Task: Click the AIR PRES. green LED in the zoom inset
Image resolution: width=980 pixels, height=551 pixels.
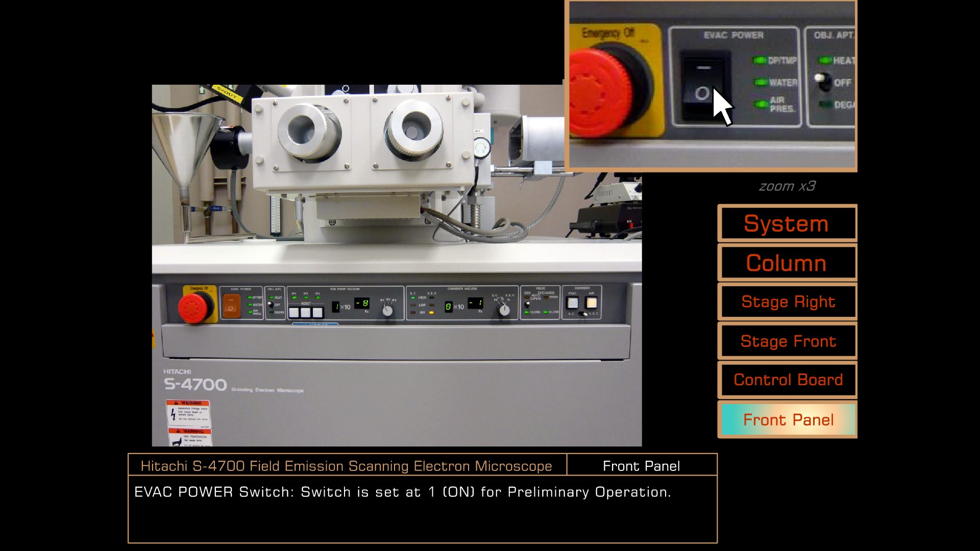Action: pos(762,104)
